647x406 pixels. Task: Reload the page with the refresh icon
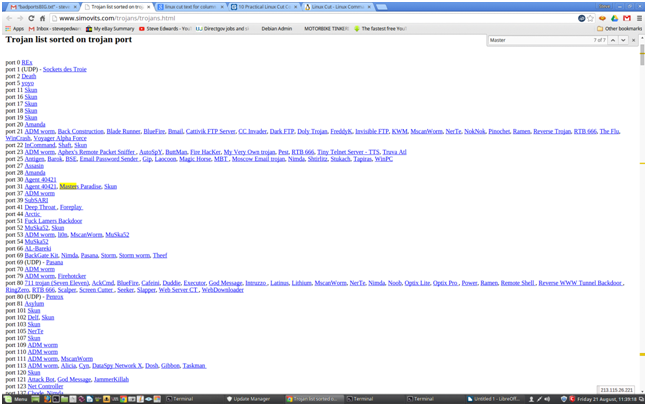[31, 18]
